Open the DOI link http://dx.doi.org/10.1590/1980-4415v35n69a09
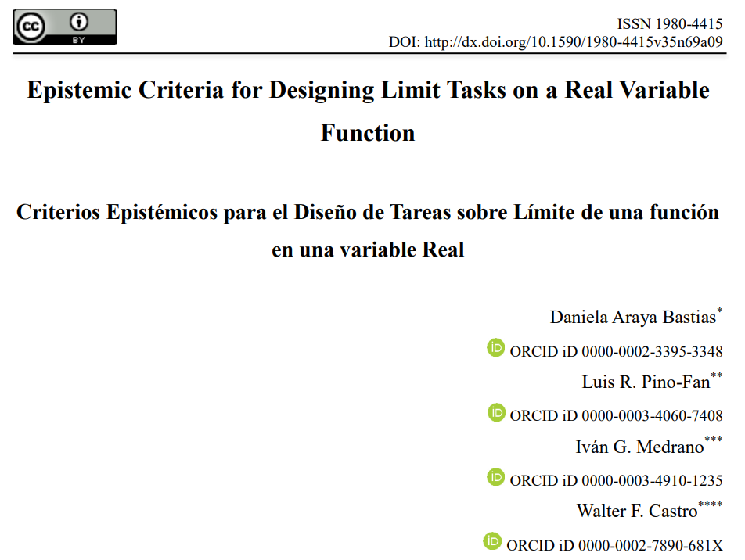 [574, 41]
